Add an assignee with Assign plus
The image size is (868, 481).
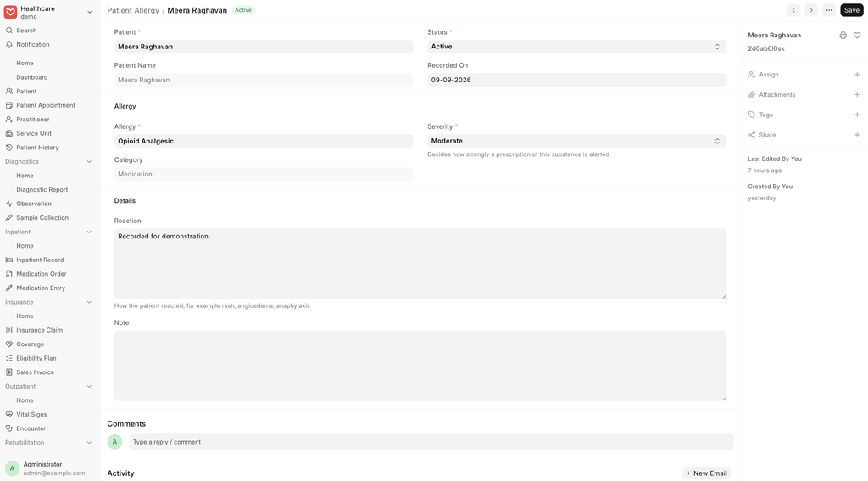click(x=857, y=75)
